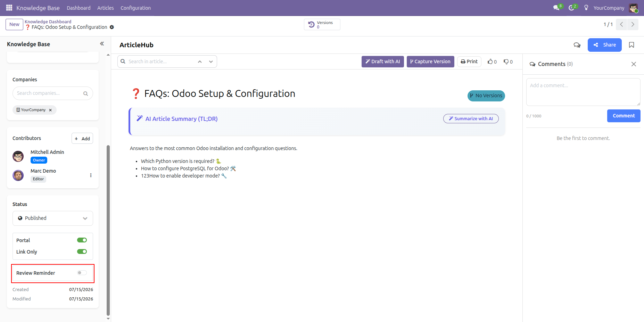Click 'Which Python version is required?' bullet
Screen dimensions: 644x322
[x=181, y=161]
